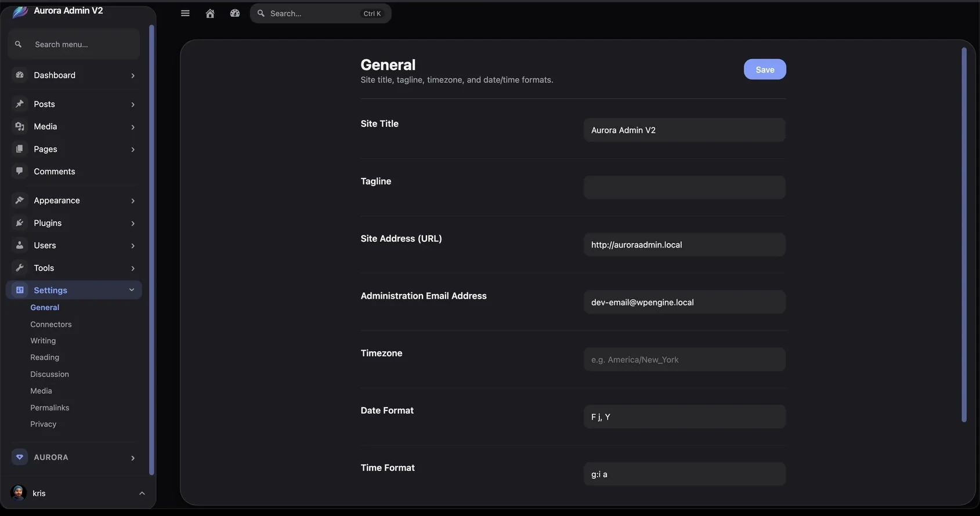
Task: Expand the Users submenu chevron
Action: pyautogui.click(x=133, y=246)
